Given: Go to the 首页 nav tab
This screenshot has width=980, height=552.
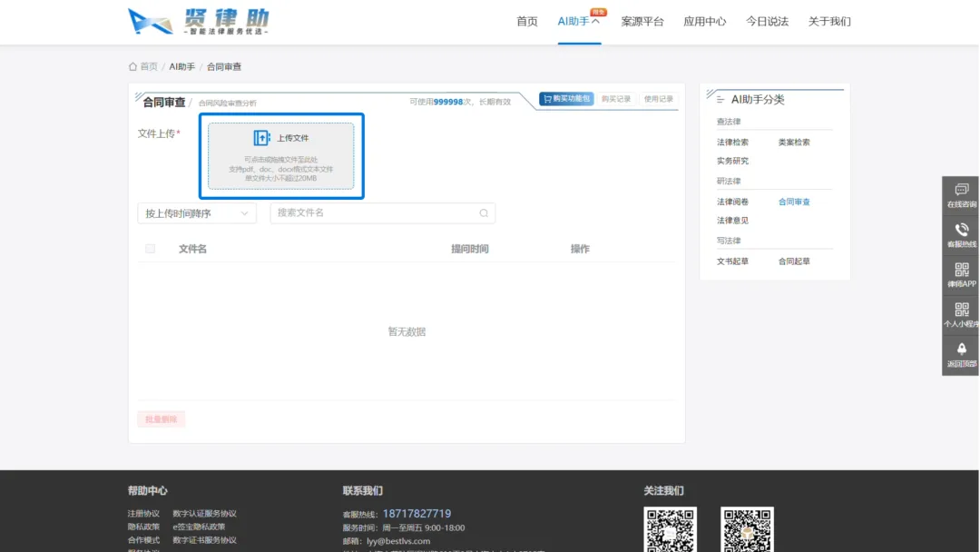Looking at the screenshot, I should tap(527, 21).
